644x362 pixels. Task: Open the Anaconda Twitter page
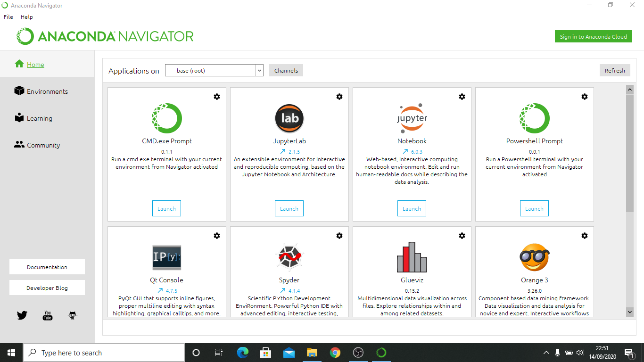point(22,315)
